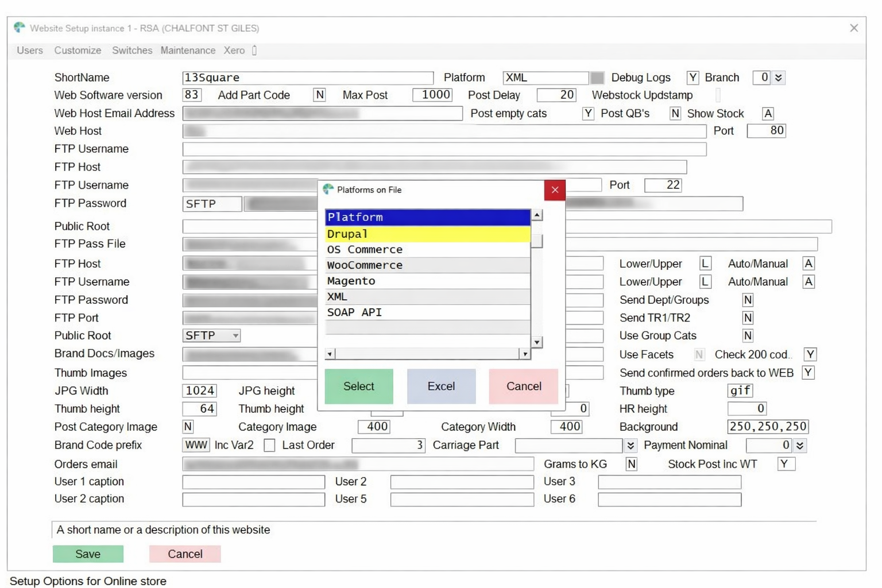Open the Maintenance menu

click(188, 51)
